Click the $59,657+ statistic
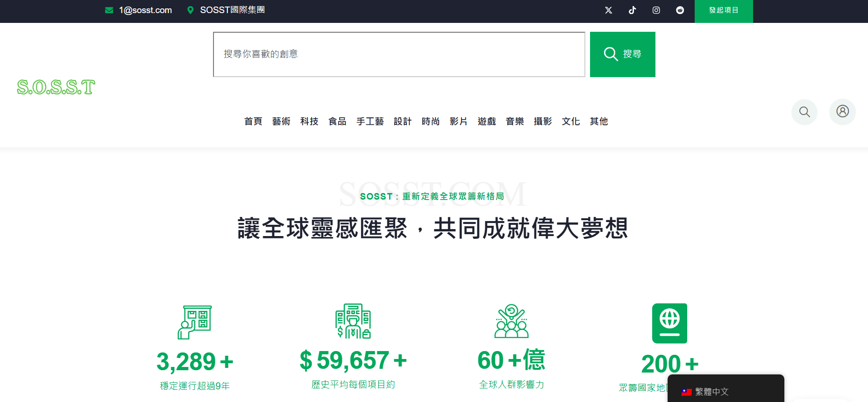Viewport: 868px width, 402px height. (x=353, y=360)
